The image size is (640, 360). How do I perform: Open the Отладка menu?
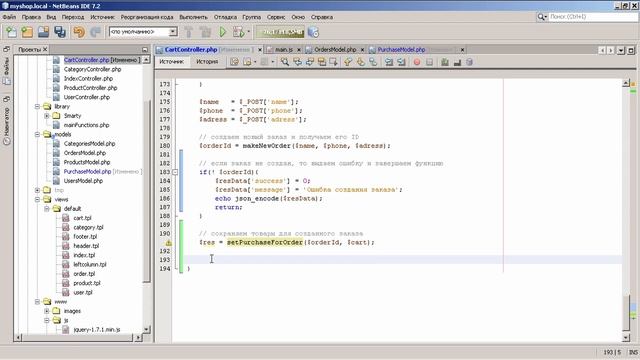pos(225,17)
